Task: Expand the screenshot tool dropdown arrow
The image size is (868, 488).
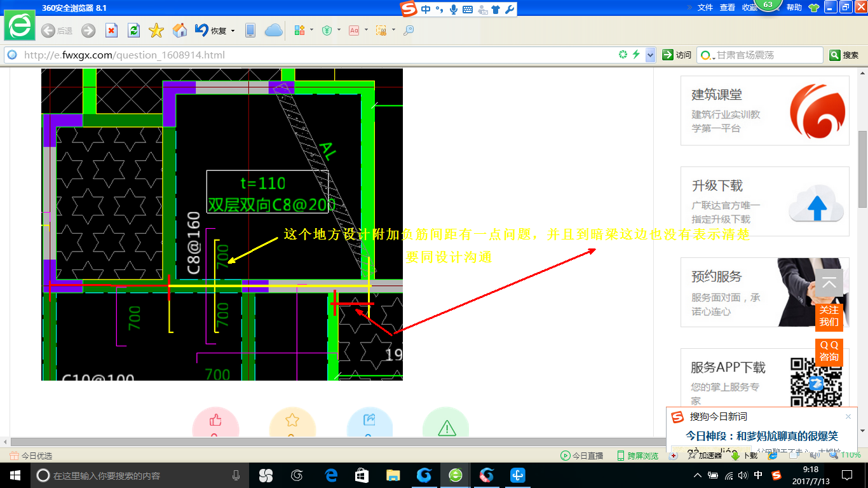Action: (x=393, y=30)
